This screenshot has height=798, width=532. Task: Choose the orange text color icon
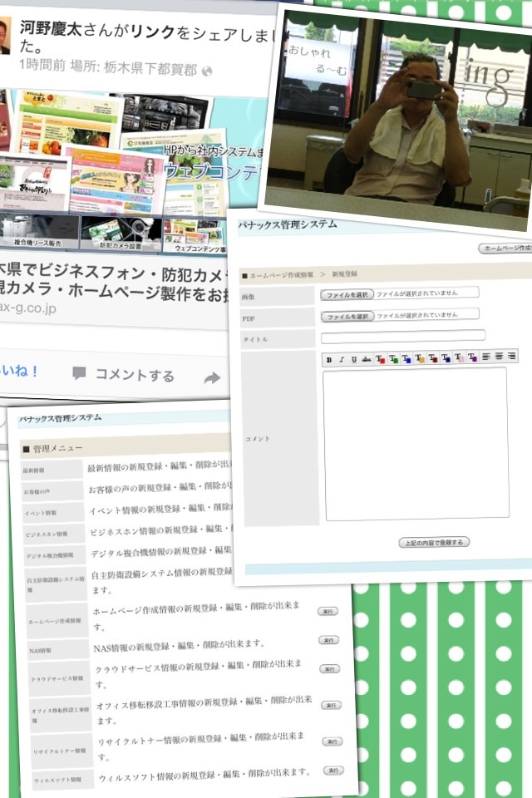point(420,357)
